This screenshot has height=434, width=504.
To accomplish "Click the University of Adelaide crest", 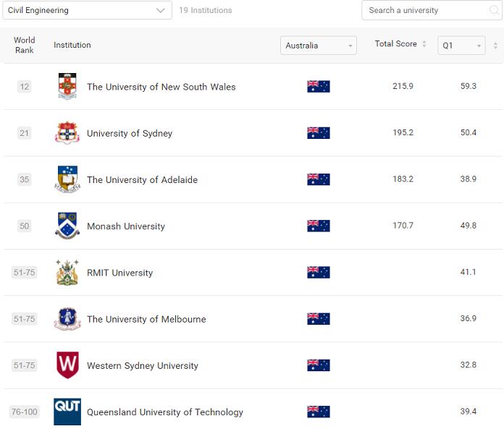I will (x=67, y=179).
